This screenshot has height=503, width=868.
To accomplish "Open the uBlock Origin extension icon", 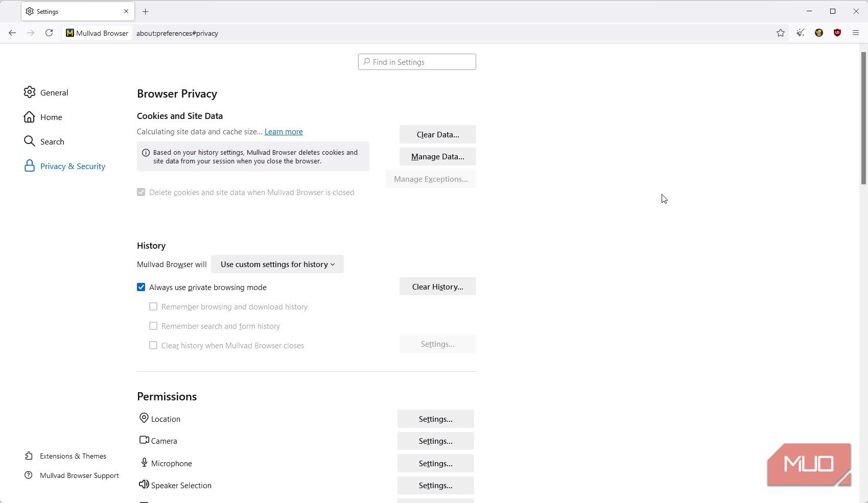I will tap(837, 33).
